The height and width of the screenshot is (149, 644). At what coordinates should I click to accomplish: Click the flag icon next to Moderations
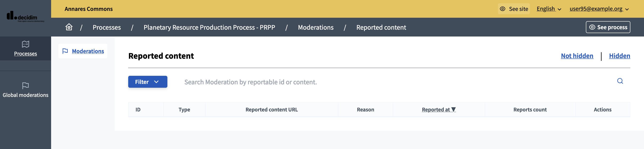point(65,51)
